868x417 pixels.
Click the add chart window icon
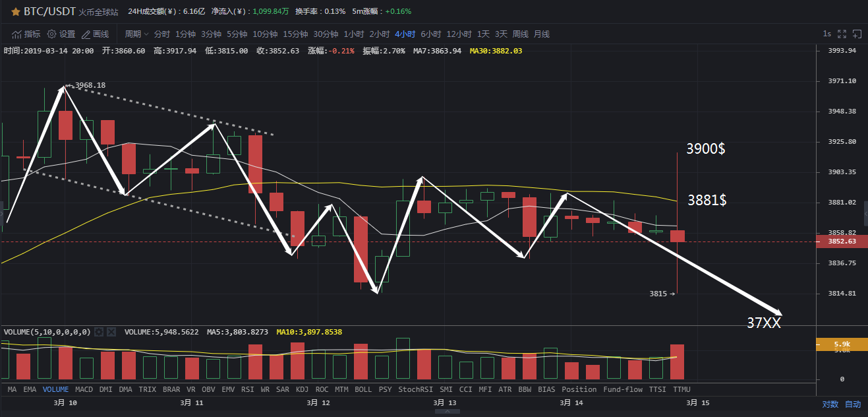coord(857,34)
